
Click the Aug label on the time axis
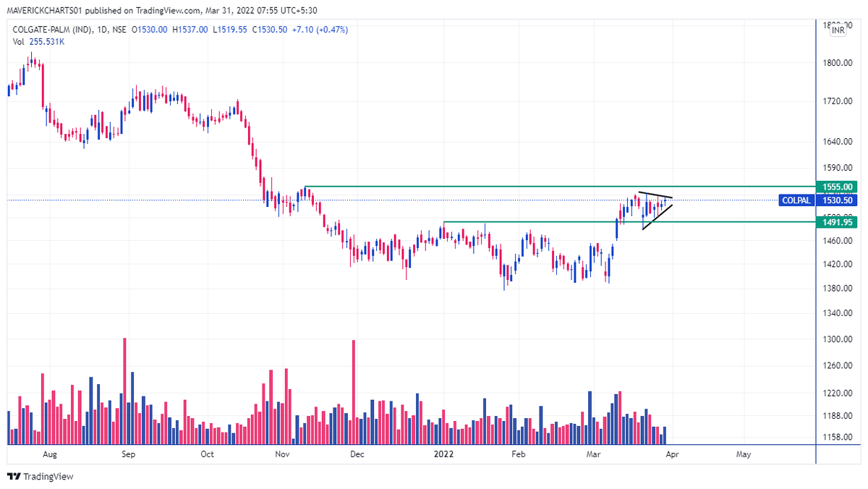point(50,455)
